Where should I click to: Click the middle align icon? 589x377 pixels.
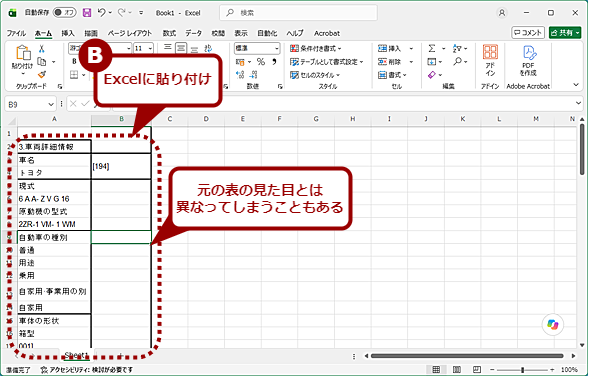181,48
